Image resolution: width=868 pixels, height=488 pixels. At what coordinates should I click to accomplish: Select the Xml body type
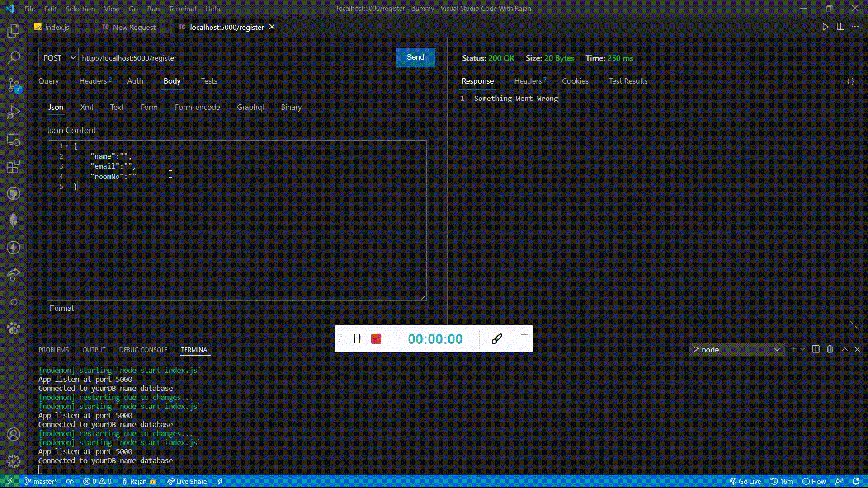[86, 107]
